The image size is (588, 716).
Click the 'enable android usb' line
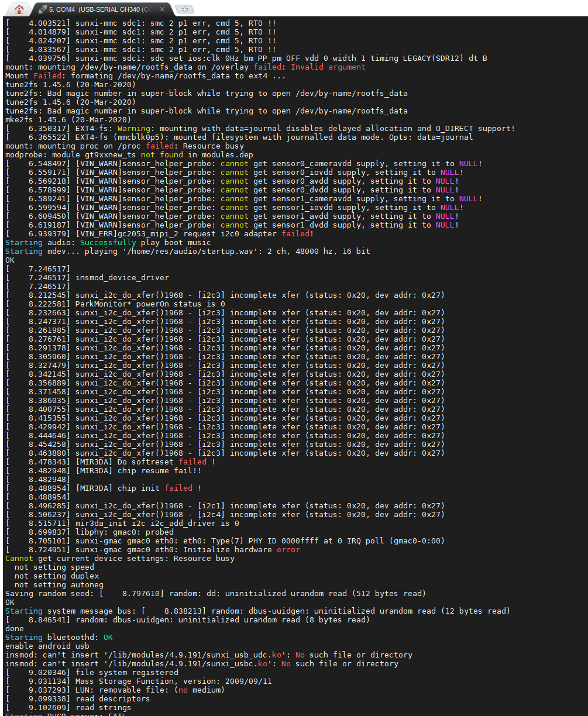[x=47, y=646]
